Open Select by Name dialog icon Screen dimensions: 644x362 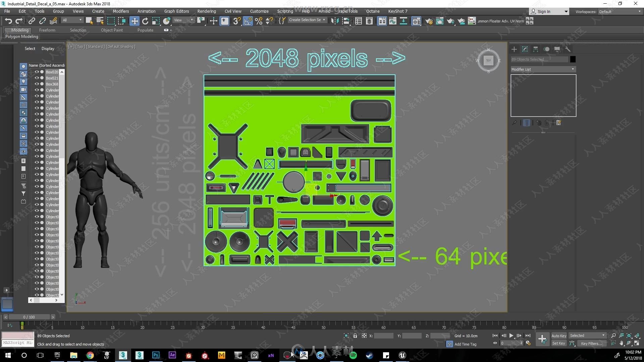click(100, 21)
